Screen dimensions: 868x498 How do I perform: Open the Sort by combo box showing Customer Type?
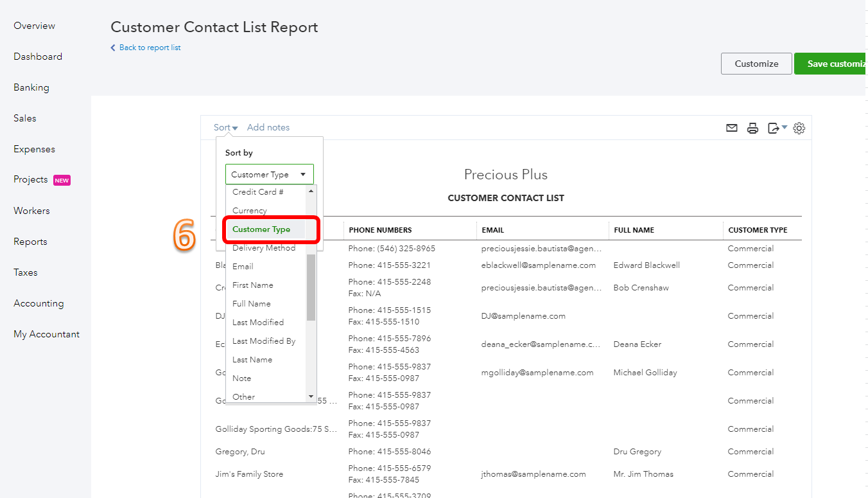click(269, 173)
